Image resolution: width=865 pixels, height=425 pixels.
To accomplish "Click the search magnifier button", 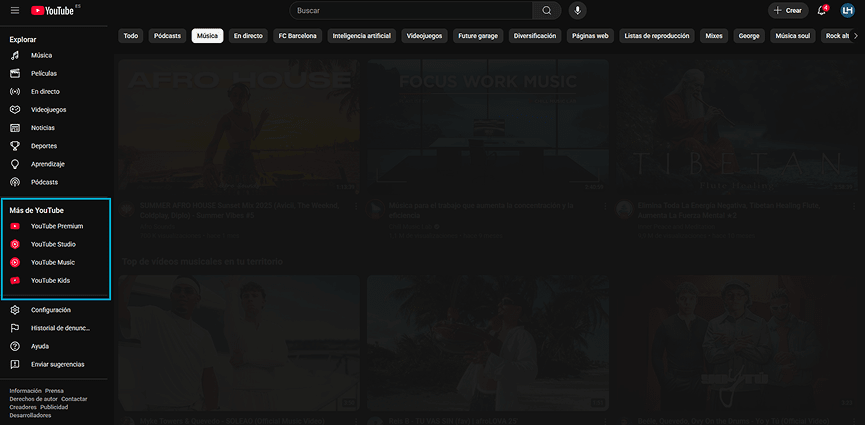I will [547, 10].
